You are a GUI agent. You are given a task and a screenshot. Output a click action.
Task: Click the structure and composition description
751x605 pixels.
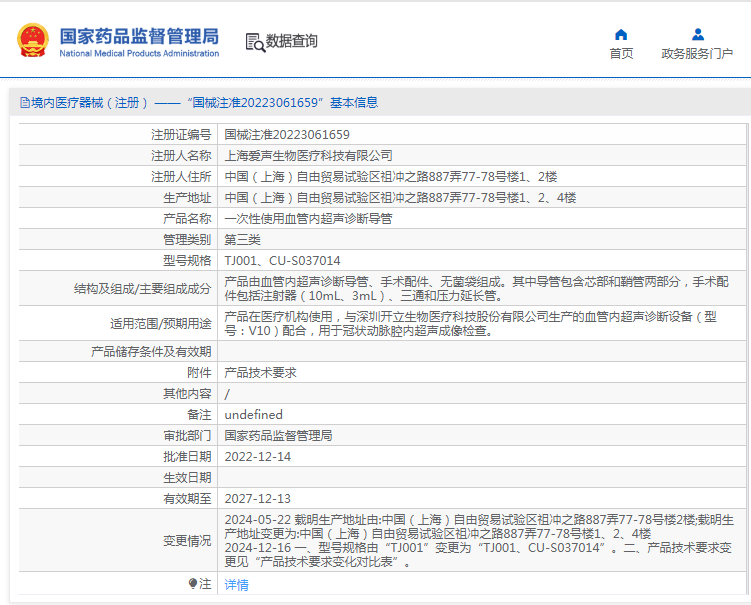tap(477, 289)
